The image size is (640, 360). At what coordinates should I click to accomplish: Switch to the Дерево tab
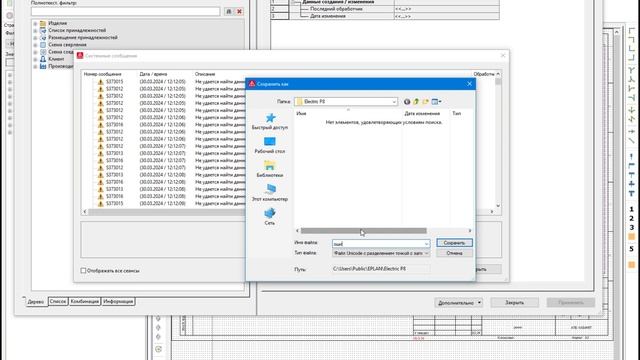tap(36, 302)
